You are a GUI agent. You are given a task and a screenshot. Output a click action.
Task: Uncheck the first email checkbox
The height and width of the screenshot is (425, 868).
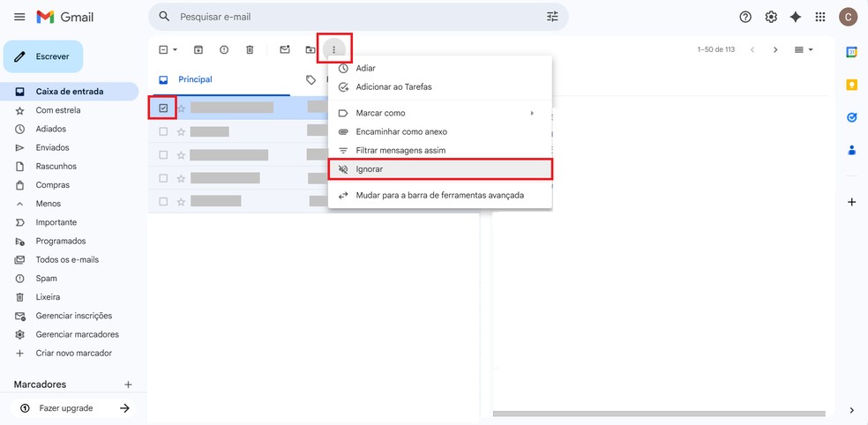[x=163, y=108]
